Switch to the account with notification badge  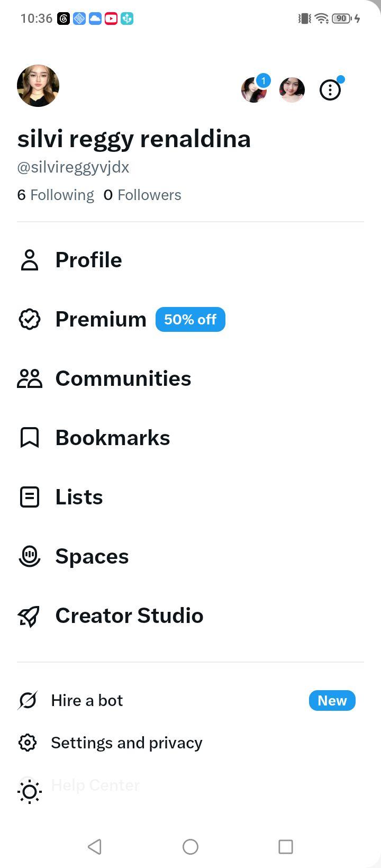click(x=254, y=90)
